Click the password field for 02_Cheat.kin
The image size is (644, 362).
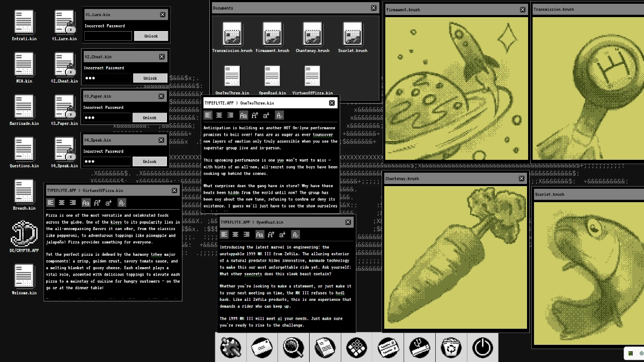click(107, 78)
